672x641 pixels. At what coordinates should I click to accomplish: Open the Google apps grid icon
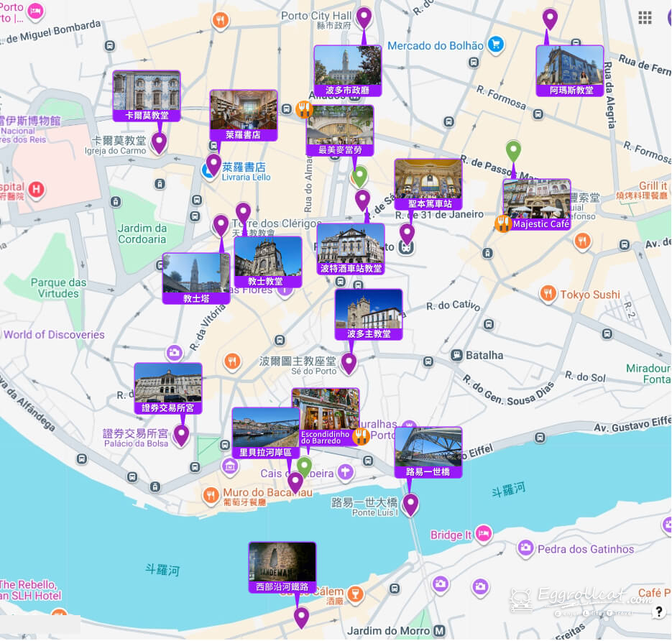tap(645, 18)
